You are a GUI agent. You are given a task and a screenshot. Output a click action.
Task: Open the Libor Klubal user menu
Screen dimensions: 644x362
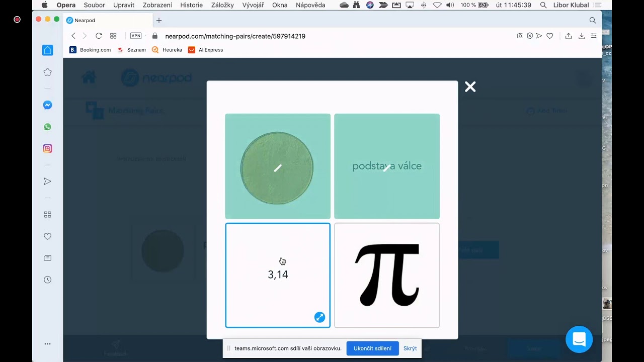[x=571, y=5]
